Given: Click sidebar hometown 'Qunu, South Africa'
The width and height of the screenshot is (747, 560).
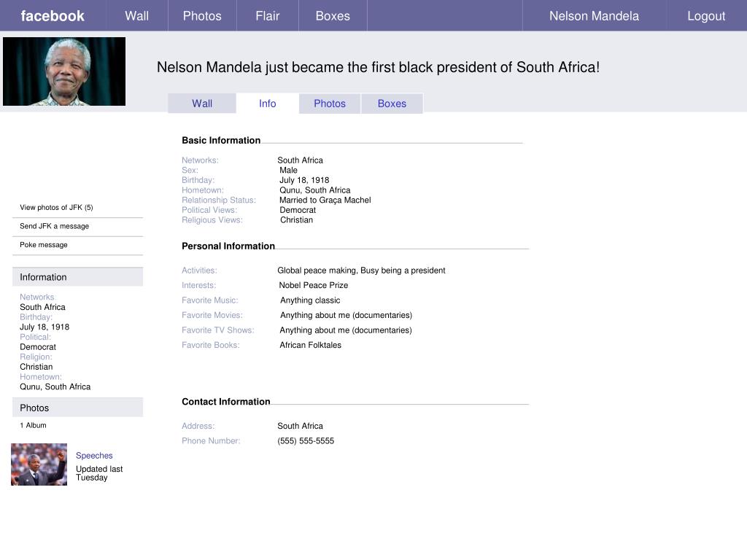Looking at the screenshot, I should click(x=55, y=386).
